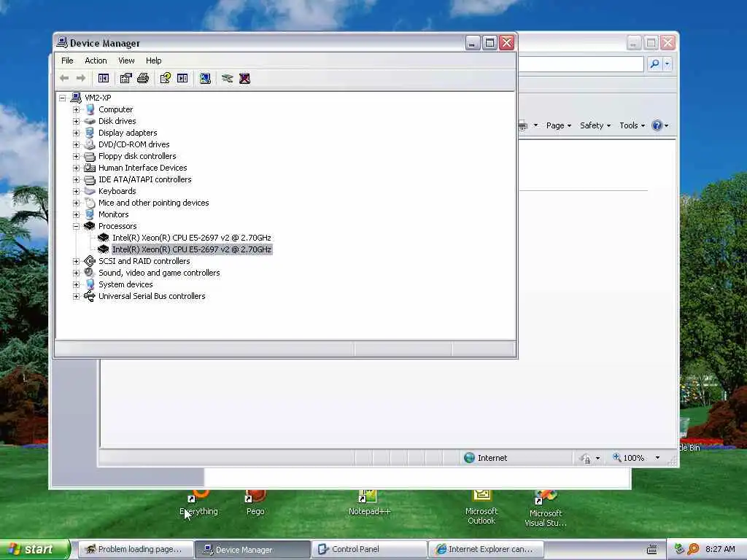
Task: Switch to Internet Explorer taskbar item
Action: tap(486, 550)
